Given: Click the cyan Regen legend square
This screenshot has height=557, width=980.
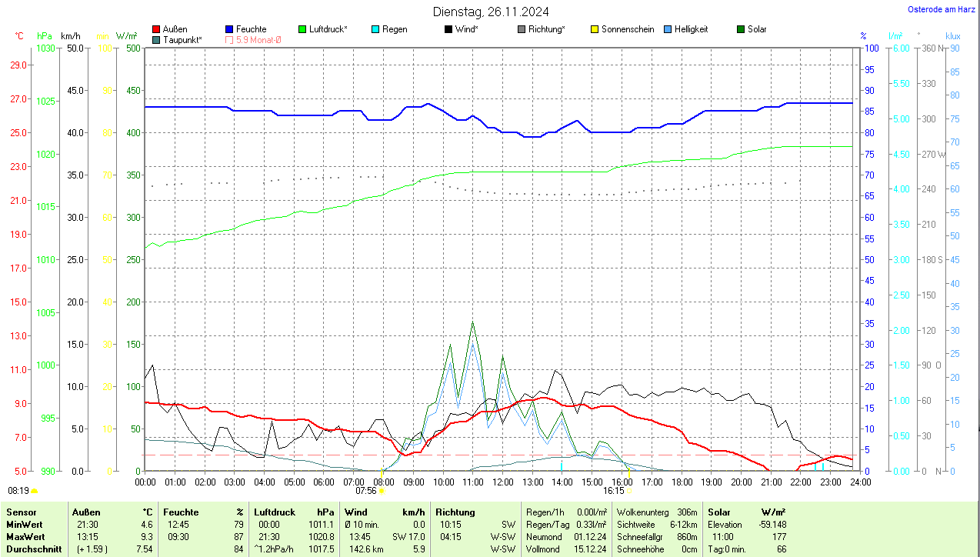Looking at the screenshot, I should pos(375,29).
